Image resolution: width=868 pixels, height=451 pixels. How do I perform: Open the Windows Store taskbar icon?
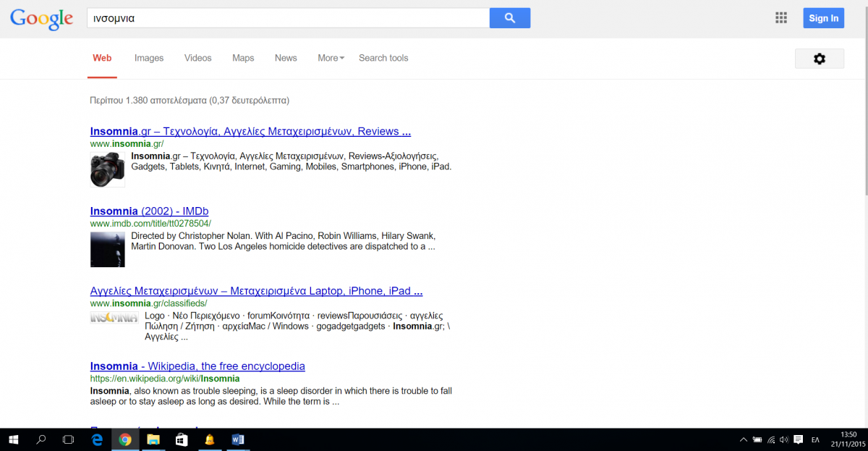(x=182, y=439)
